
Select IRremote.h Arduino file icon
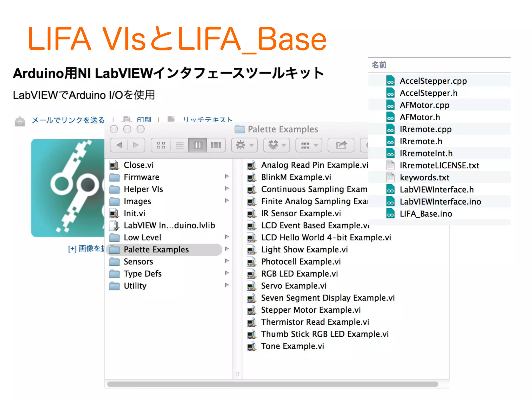click(390, 141)
